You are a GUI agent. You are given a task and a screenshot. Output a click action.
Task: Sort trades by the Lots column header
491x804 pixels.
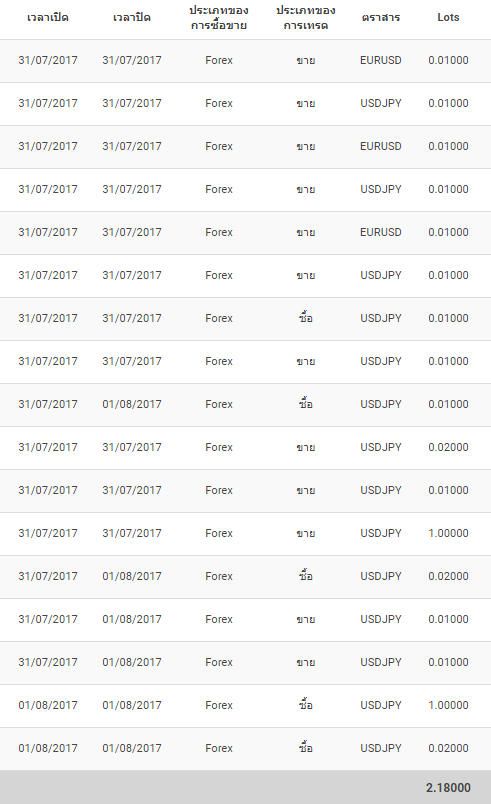tap(448, 17)
